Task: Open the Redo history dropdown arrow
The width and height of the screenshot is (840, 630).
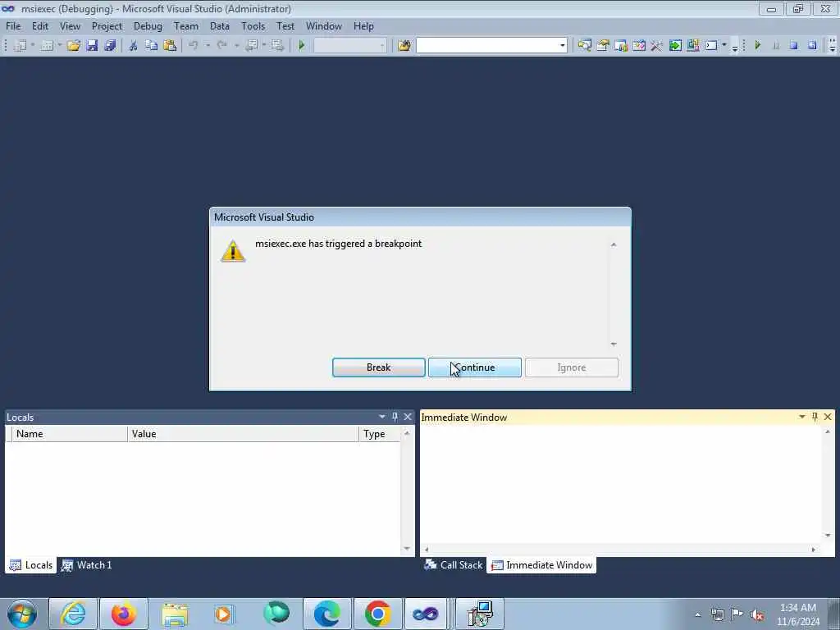Action: 236,46
